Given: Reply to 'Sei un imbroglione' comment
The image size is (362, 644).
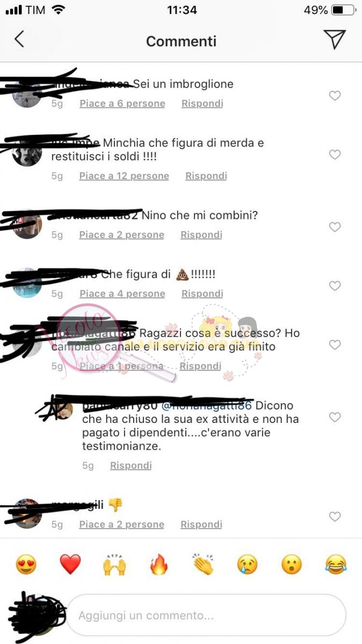Looking at the screenshot, I should [x=202, y=104].
